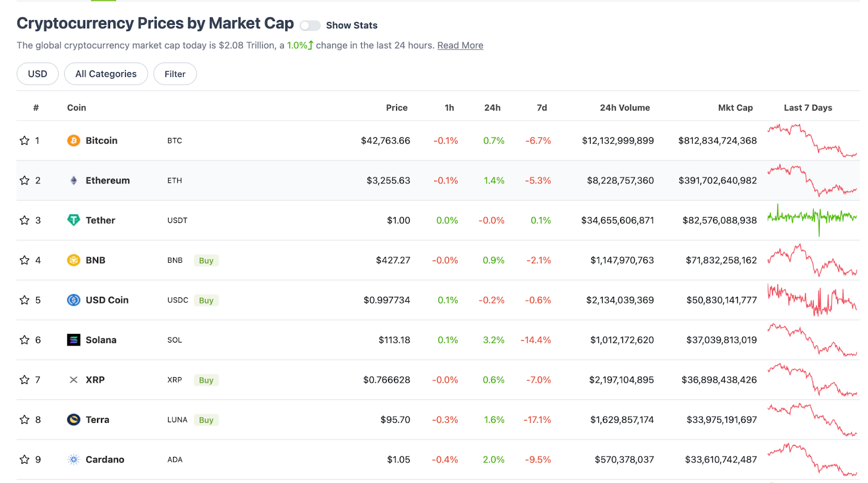Click Bitcoin price $42,763.66

tap(385, 141)
